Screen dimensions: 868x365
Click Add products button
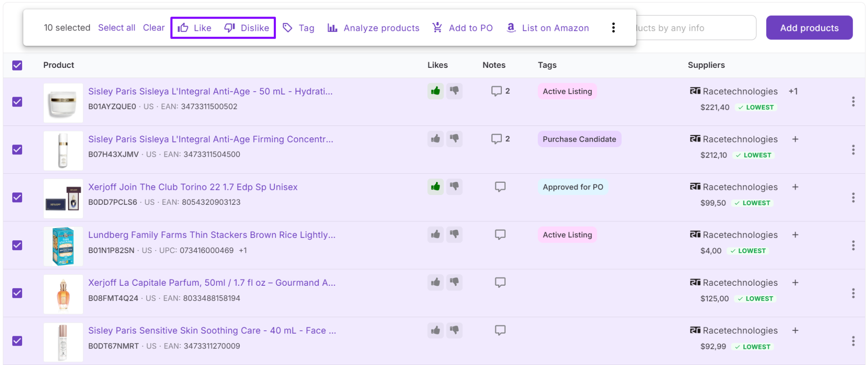tap(809, 28)
